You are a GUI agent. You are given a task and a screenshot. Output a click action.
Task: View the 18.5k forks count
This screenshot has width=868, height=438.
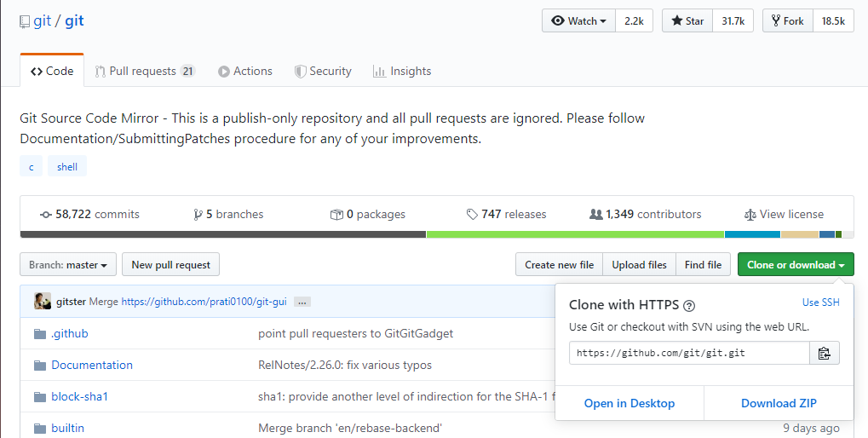(833, 21)
